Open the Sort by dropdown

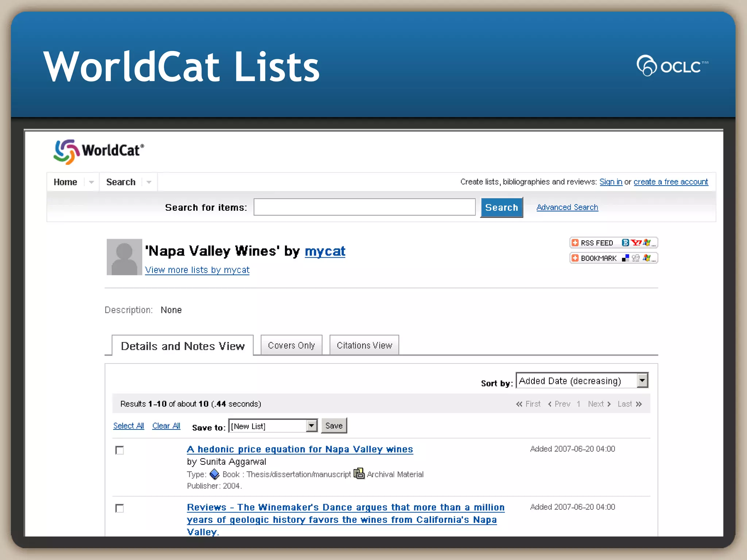[582, 381]
